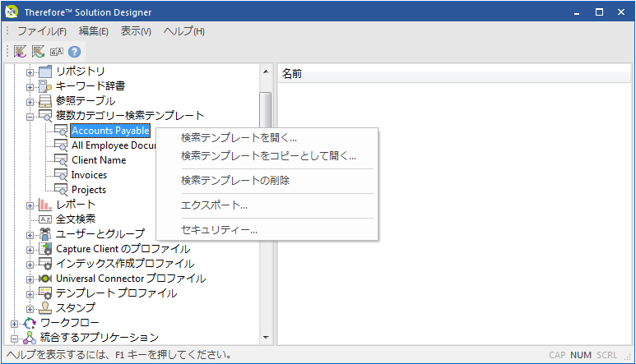Image resolution: width=636 pixels, height=364 pixels.
Task: Expand the Capture Client のプロファイル node
Action: pyautogui.click(x=30, y=249)
